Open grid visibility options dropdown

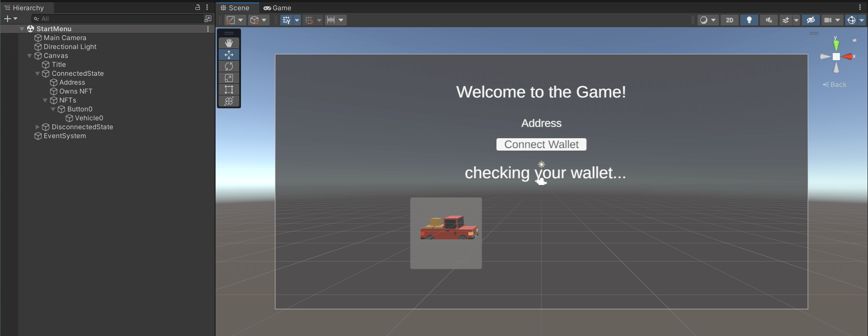[297, 20]
